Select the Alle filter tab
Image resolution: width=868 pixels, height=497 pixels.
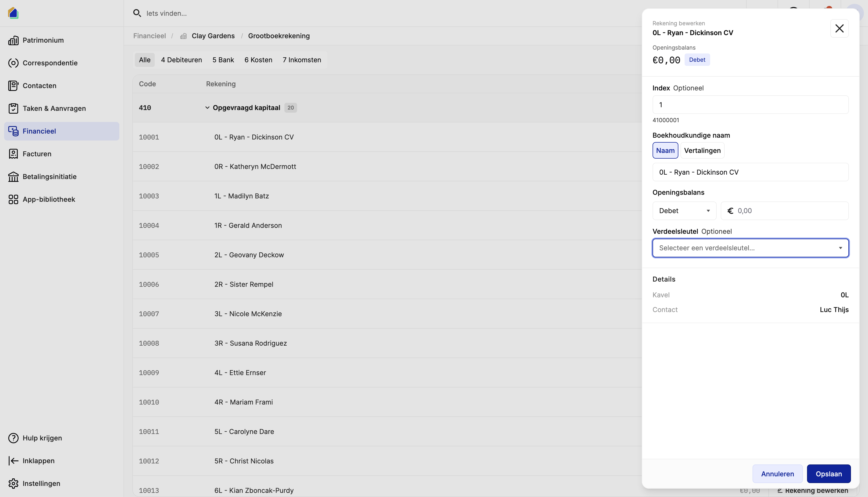click(x=145, y=60)
